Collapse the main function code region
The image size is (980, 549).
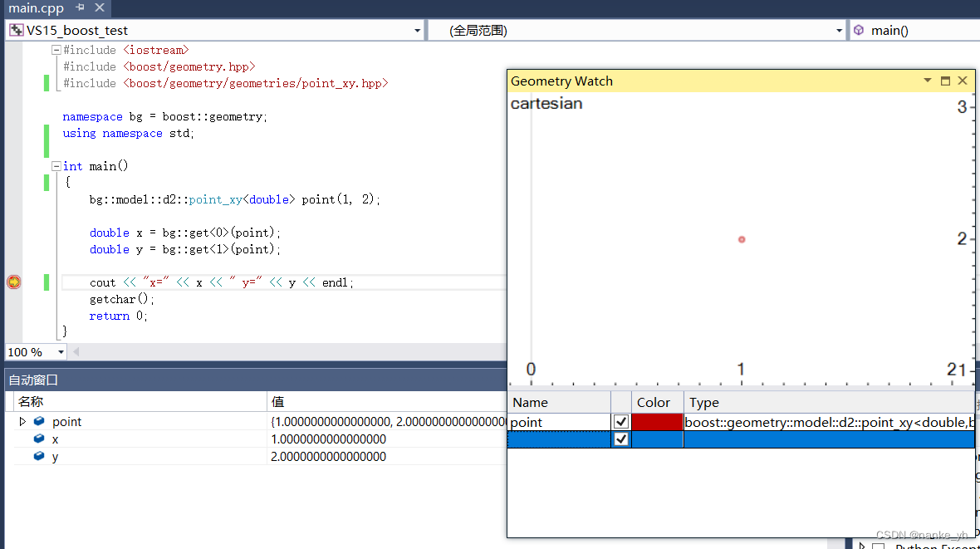[x=56, y=165]
